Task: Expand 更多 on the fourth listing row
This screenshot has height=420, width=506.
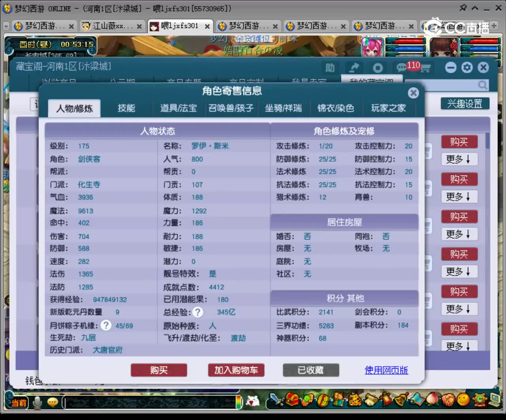Action: coord(459,272)
